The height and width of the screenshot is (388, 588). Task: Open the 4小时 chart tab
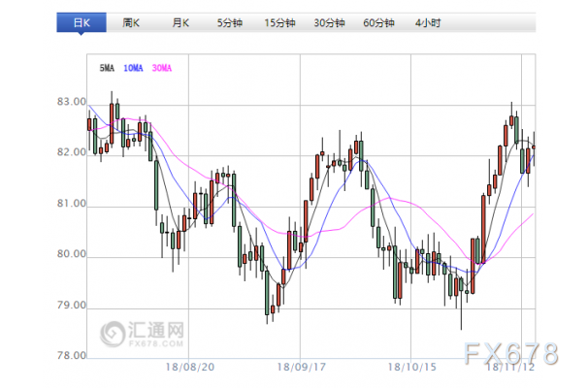coord(428,23)
